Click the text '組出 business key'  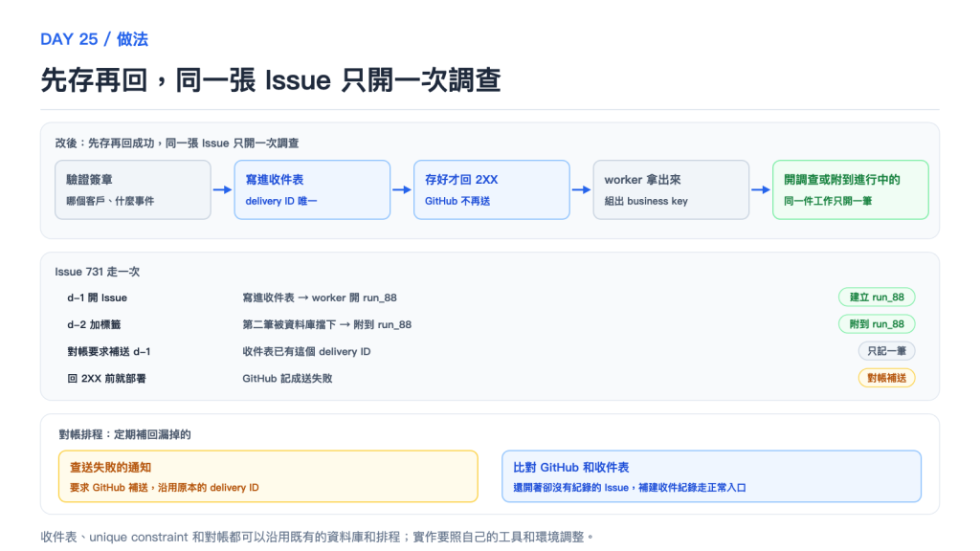(x=646, y=201)
